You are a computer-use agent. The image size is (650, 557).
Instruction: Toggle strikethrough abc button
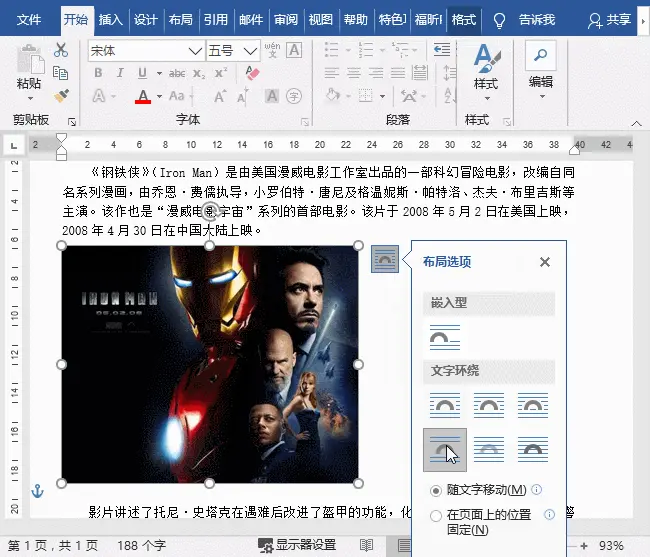[x=177, y=74]
